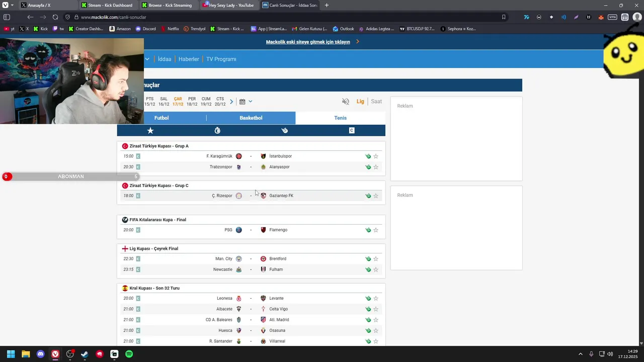644x362 pixels.
Task: Click the mackolik.com address bar
Action: 287,17
